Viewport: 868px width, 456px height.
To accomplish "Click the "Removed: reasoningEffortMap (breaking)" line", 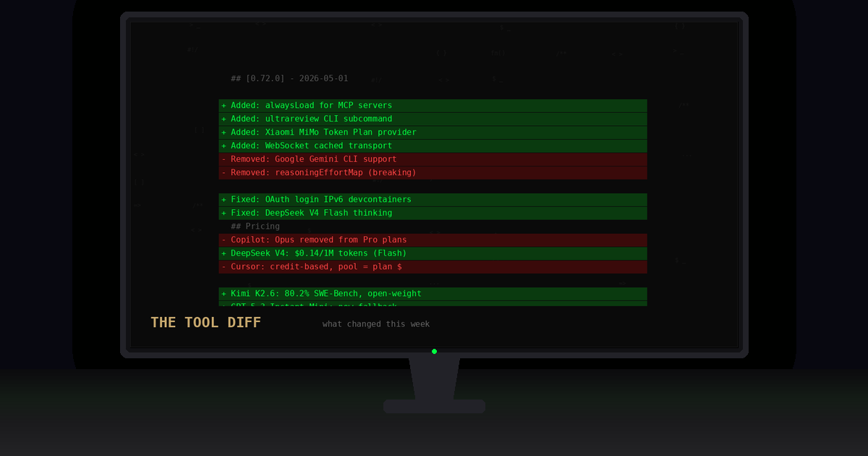I will point(433,172).
